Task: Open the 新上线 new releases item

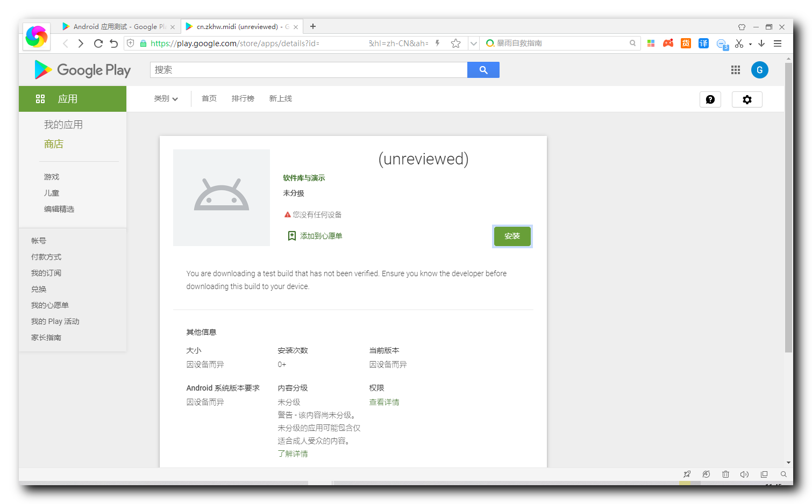Action: [x=281, y=98]
